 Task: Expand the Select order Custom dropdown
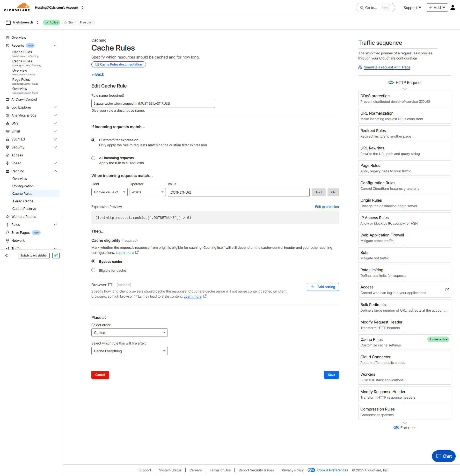click(129, 332)
